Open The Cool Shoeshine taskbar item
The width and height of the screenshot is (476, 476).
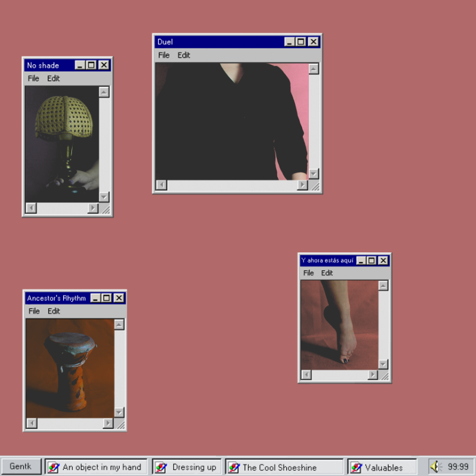coord(284,467)
